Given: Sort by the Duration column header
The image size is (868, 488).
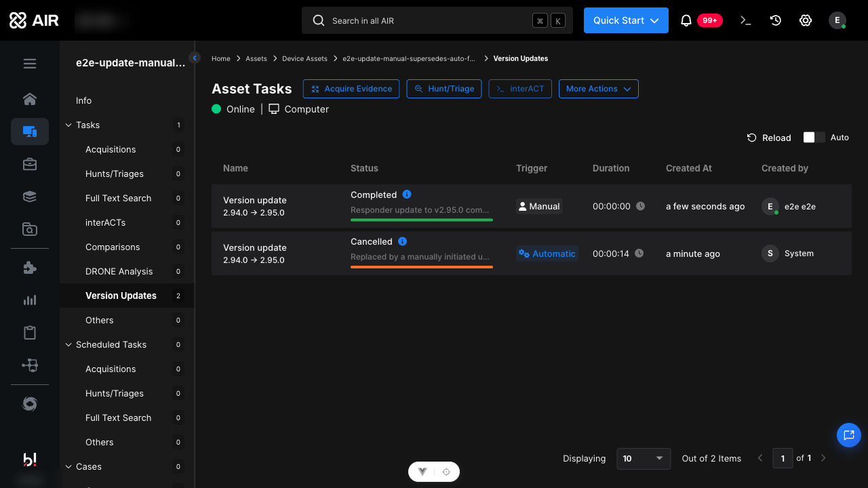Looking at the screenshot, I should click(611, 168).
